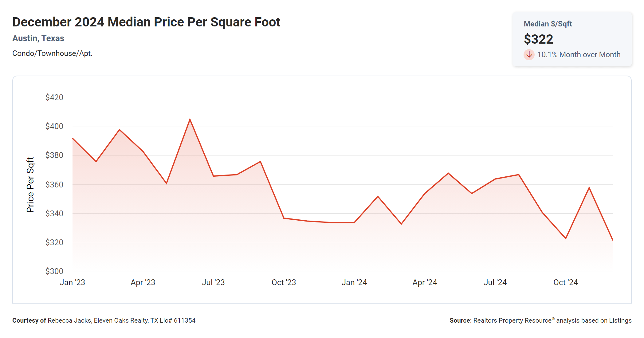644x338 pixels.
Task: Click the $300 y-axis label
Action: (x=54, y=271)
